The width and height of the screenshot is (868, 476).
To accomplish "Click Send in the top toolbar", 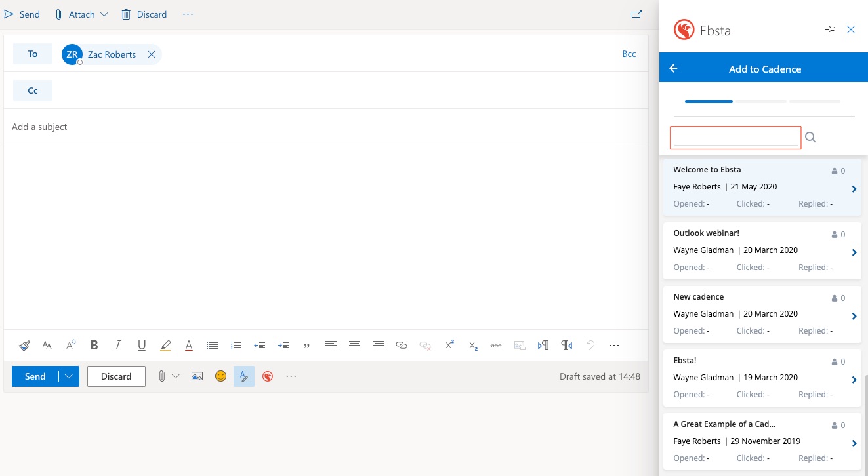I will pos(22,14).
